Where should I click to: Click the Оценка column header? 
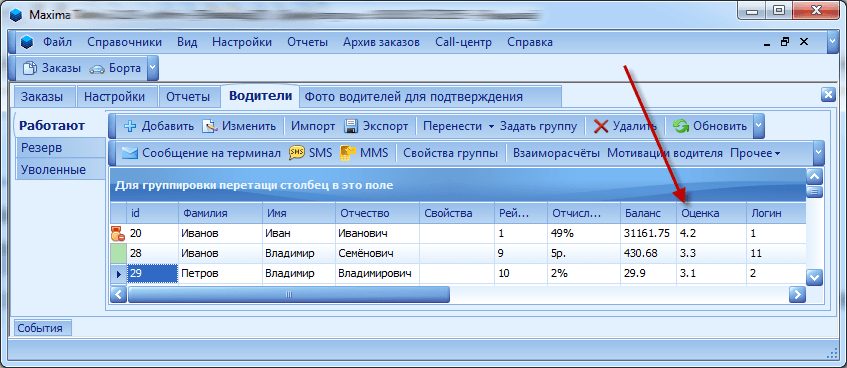pos(711,213)
